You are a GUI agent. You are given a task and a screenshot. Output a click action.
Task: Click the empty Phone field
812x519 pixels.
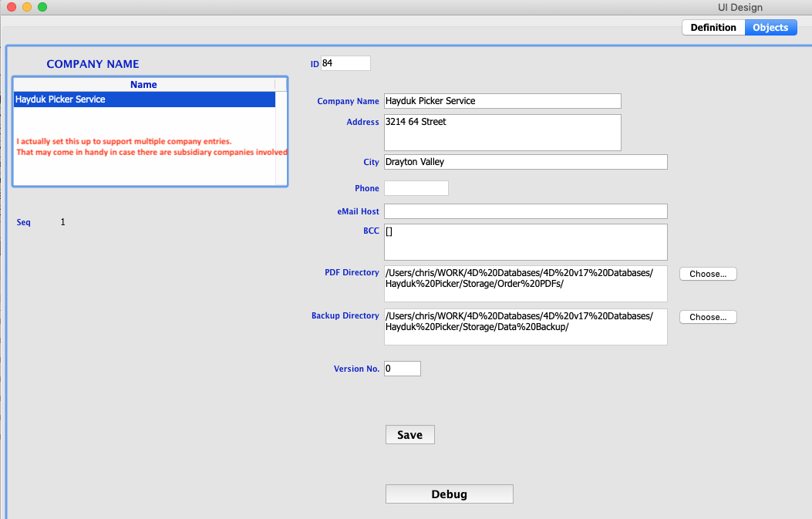(416, 188)
